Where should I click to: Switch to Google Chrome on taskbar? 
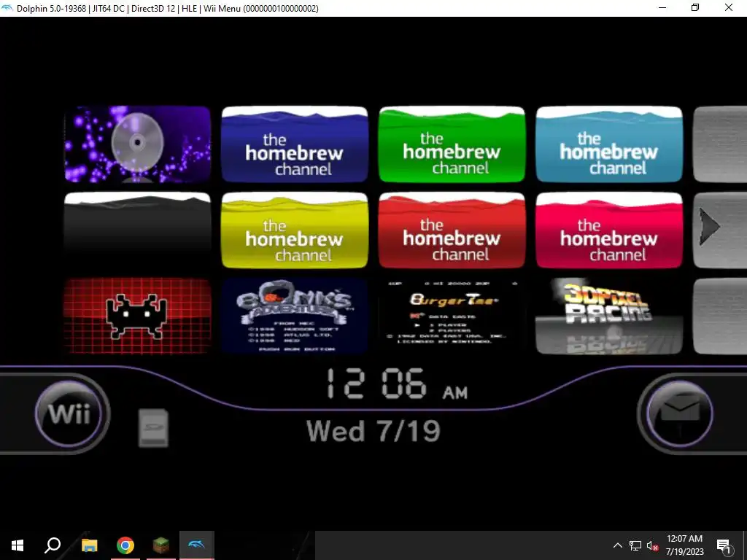[125, 545]
